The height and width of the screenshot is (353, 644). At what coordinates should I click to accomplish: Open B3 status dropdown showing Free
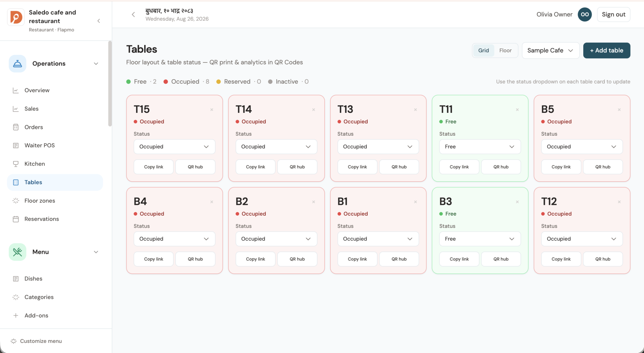[x=480, y=239]
